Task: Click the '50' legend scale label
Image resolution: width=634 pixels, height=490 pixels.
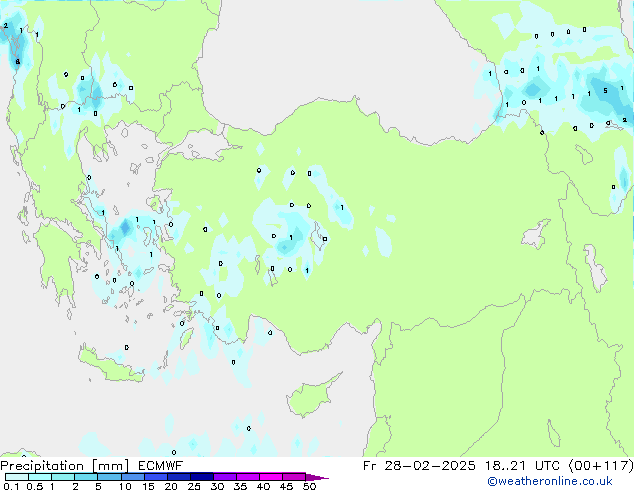Action: point(309,486)
